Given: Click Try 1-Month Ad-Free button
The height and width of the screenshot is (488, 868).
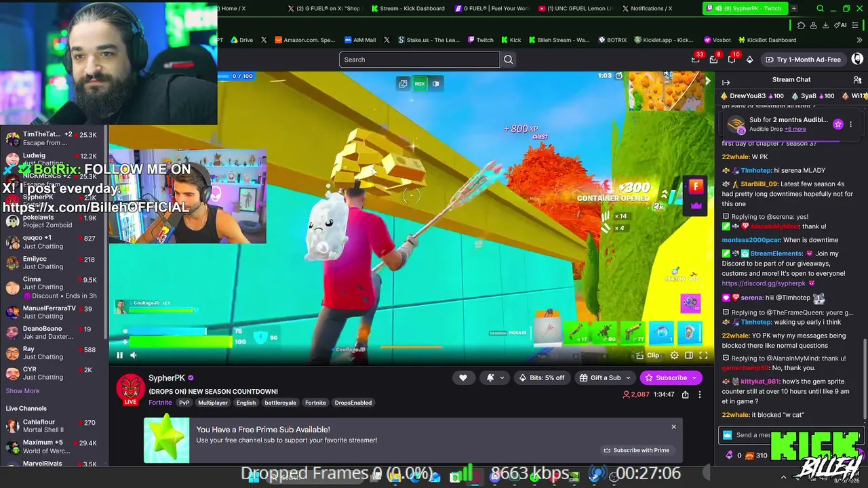Looking at the screenshot, I should (803, 60).
